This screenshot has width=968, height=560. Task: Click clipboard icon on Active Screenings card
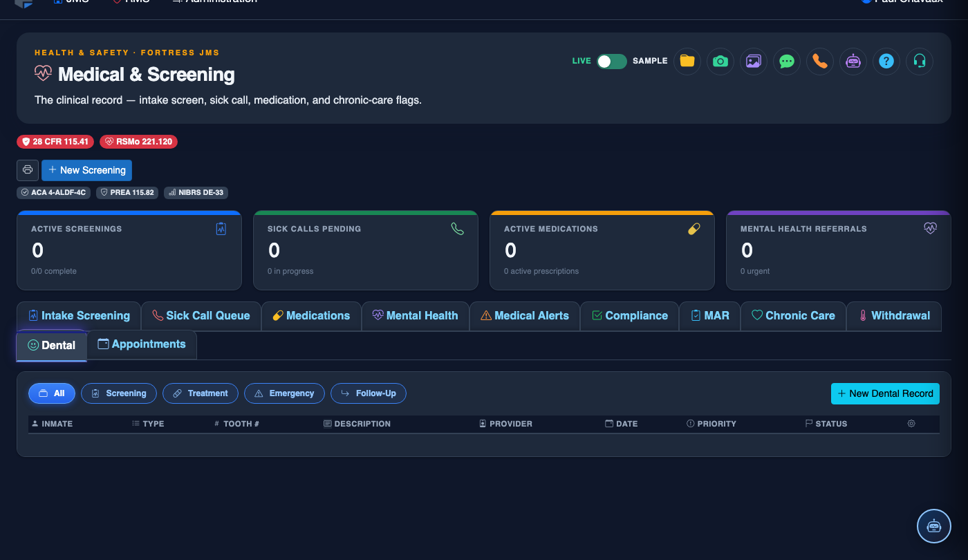pos(221,229)
